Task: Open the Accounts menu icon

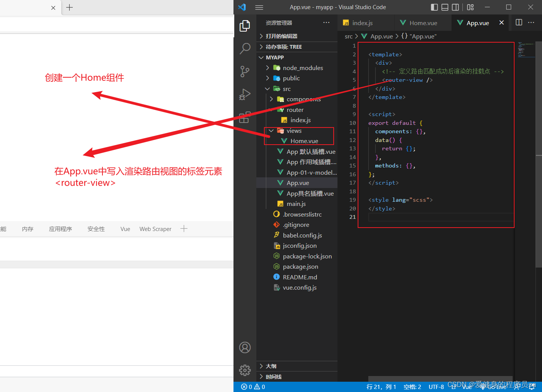Action: coord(245,347)
